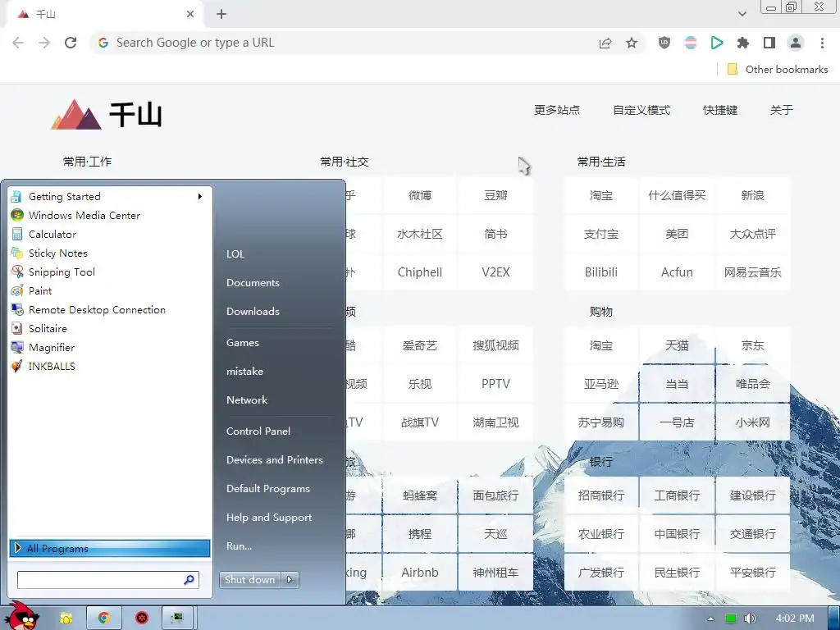The width and height of the screenshot is (840, 630).
Task: Open the Bilibili site tile
Action: (x=601, y=272)
